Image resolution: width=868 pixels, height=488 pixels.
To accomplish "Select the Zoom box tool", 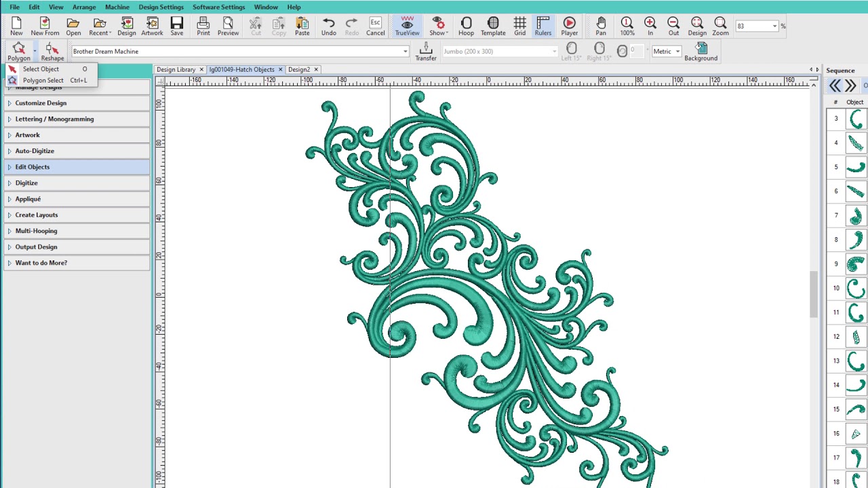I will point(720,26).
